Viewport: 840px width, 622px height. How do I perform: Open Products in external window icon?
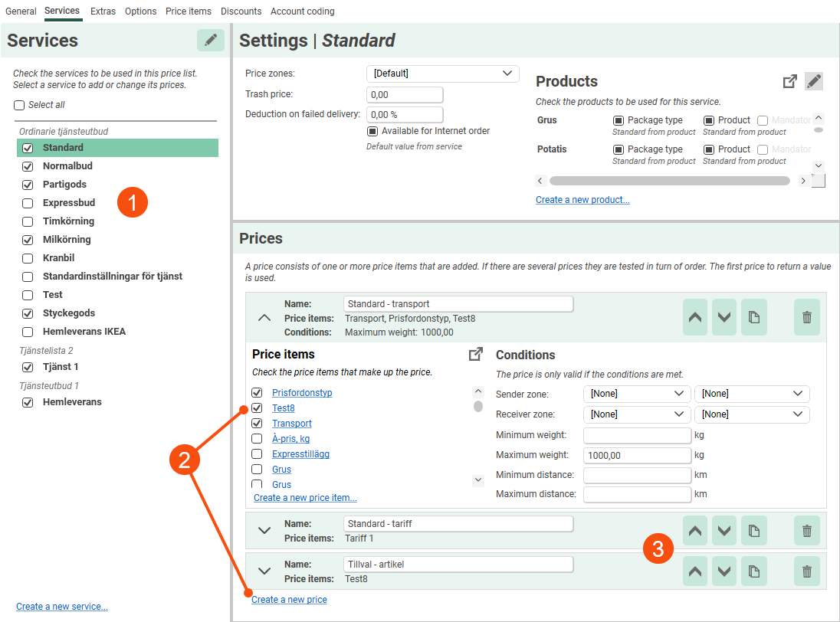[x=789, y=81]
